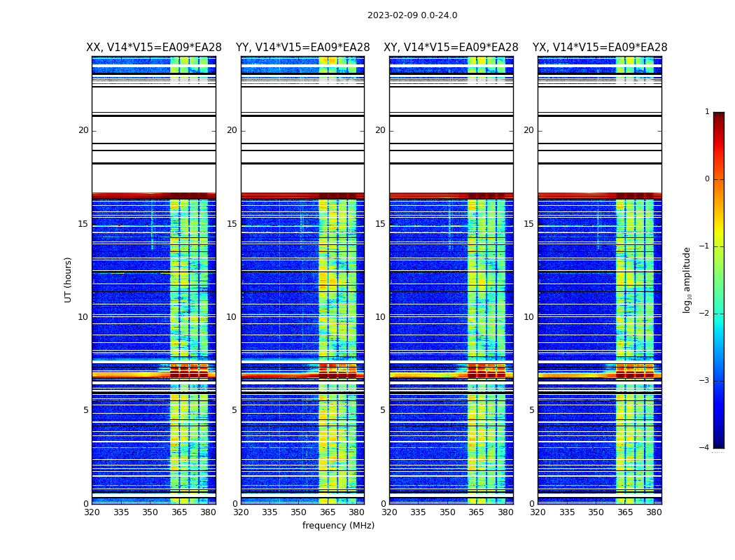Click the 5 hour tick of YX panel

click(x=531, y=410)
